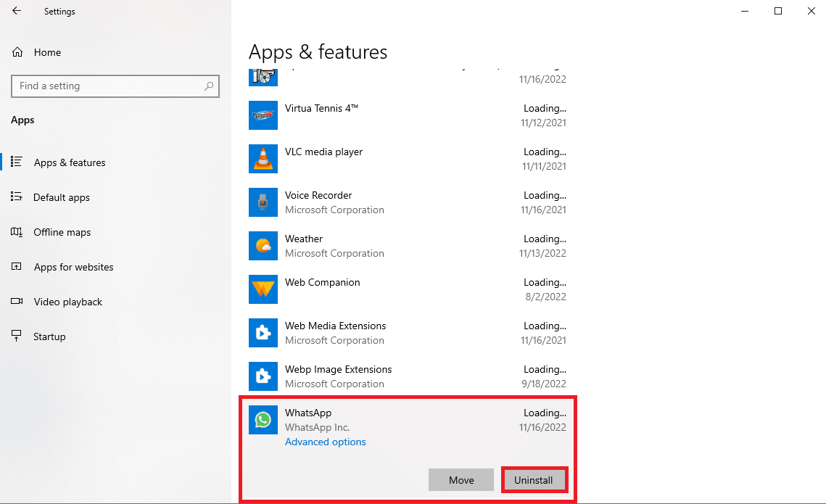This screenshot has height=504, width=826.
Task: Click the back arrow in Settings
Action: [17, 12]
